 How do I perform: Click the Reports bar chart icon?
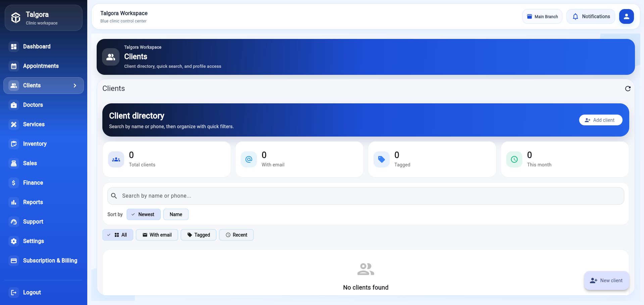pyautogui.click(x=14, y=202)
